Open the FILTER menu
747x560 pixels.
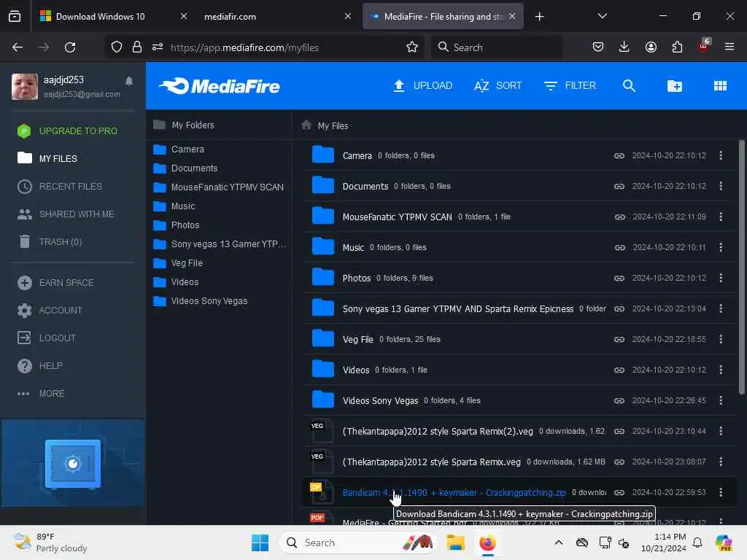[x=570, y=86]
